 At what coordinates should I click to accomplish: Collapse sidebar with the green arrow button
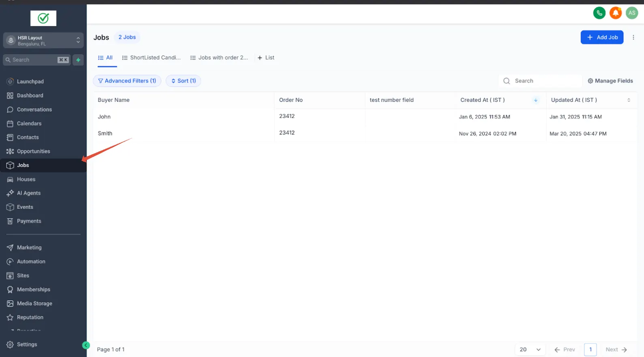(x=86, y=345)
